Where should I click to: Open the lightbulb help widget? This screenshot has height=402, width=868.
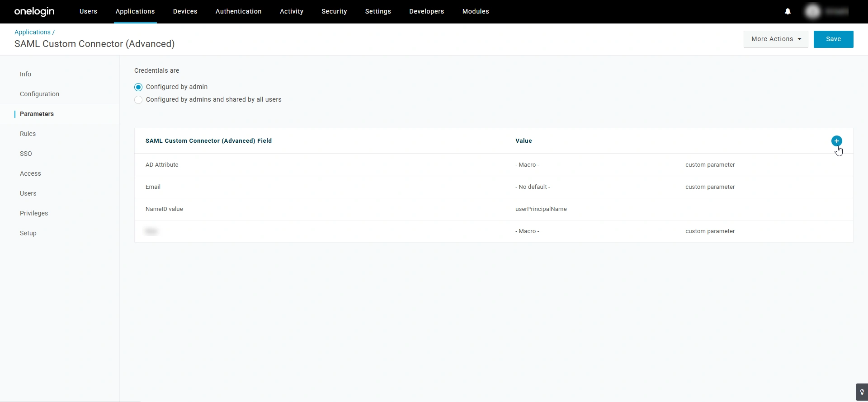coord(862,392)
